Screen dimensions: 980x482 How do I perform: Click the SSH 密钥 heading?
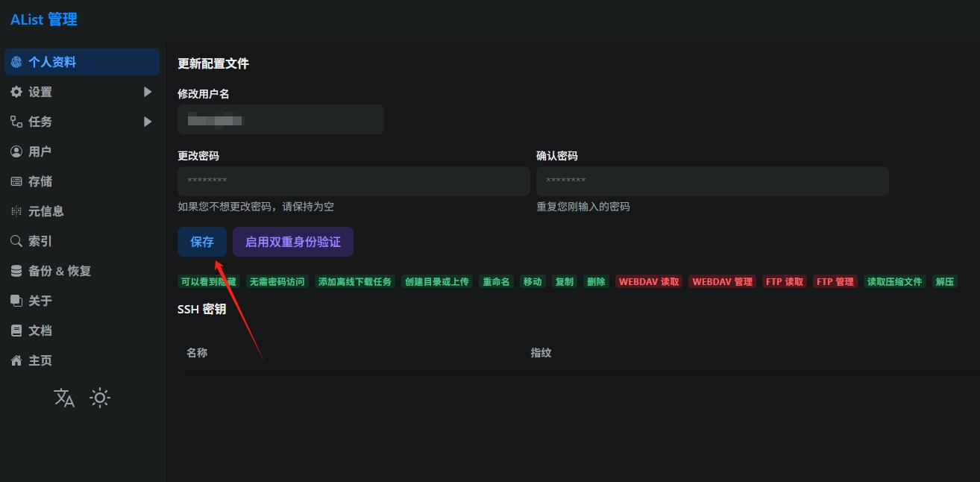pos(201,309)
